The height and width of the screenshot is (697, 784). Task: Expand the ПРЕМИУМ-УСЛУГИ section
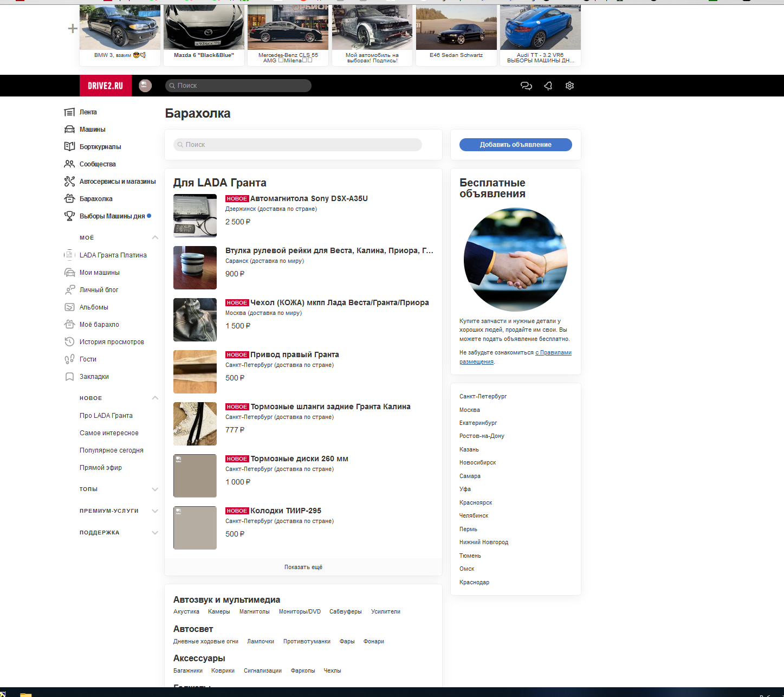pos(155,511)
